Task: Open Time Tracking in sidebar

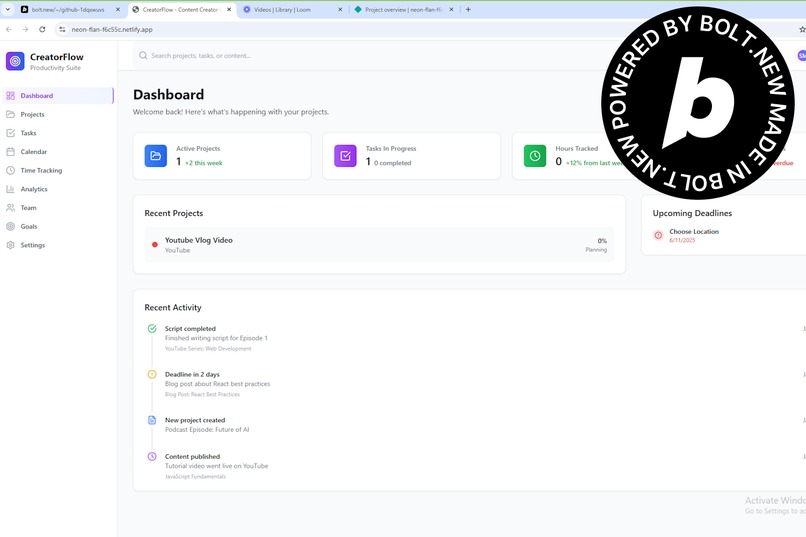Action: coord(58,170)
